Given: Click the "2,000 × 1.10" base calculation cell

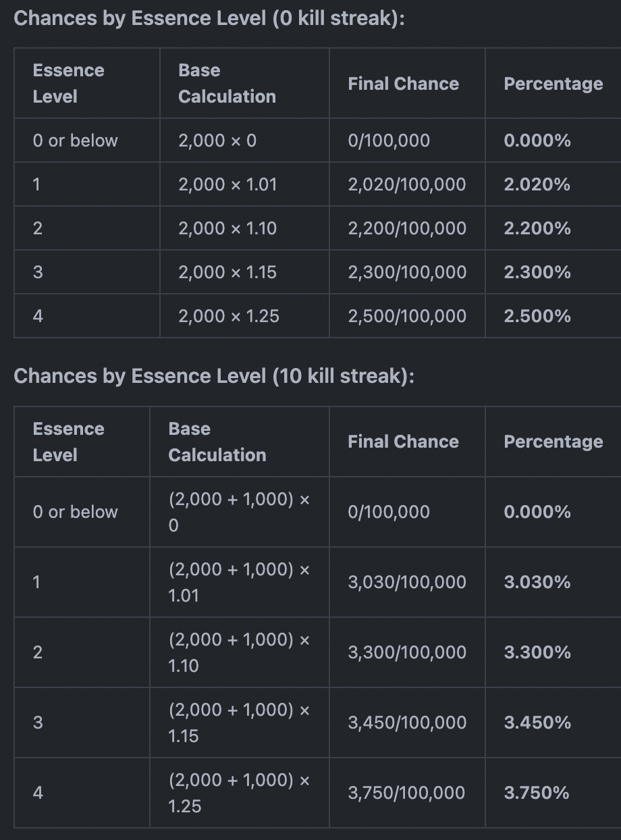Looking at the screenshot, I should (x=227, y=228).
